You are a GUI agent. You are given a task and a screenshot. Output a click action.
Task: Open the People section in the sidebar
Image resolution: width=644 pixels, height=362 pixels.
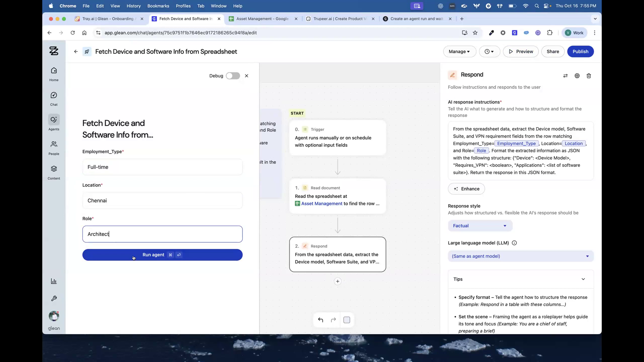point(54,148)
